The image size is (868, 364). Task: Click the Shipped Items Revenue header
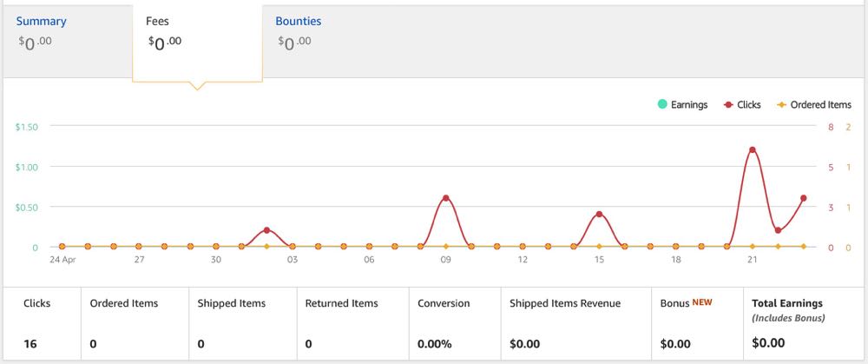[565, 303]
